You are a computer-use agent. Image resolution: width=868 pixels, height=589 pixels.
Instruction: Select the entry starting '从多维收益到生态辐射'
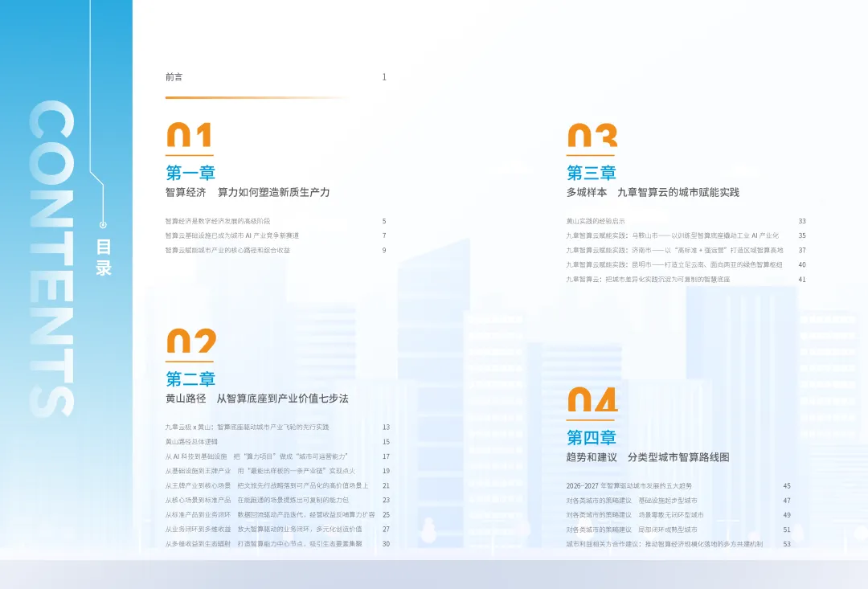[264, 544]
